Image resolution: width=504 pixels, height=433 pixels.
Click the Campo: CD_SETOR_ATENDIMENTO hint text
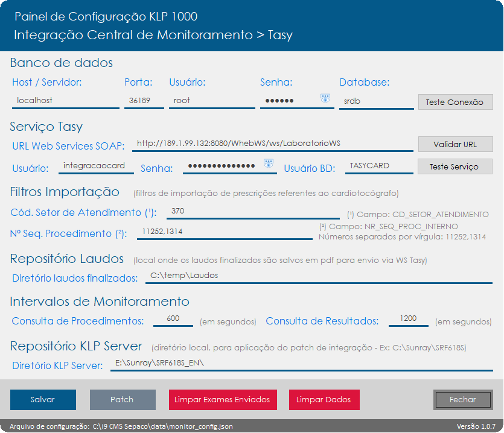(x=418, y=215)
